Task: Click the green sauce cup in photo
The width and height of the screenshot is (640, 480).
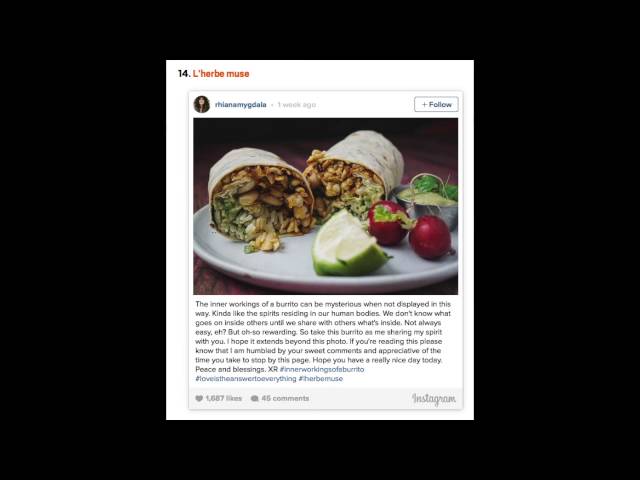Action: (x=428, y=200)
